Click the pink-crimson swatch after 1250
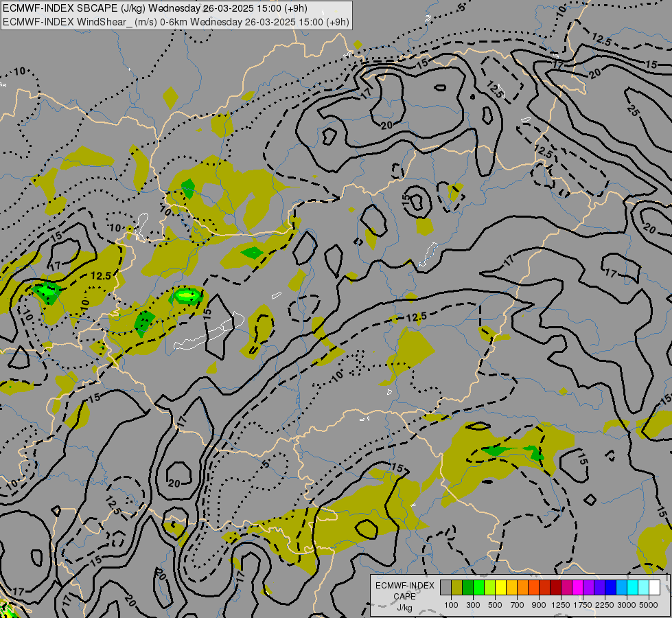 pos(566,588)
